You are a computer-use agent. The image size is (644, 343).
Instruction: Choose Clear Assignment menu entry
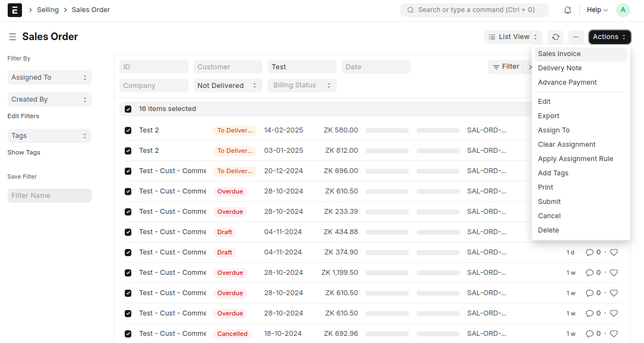coord(581,145)
